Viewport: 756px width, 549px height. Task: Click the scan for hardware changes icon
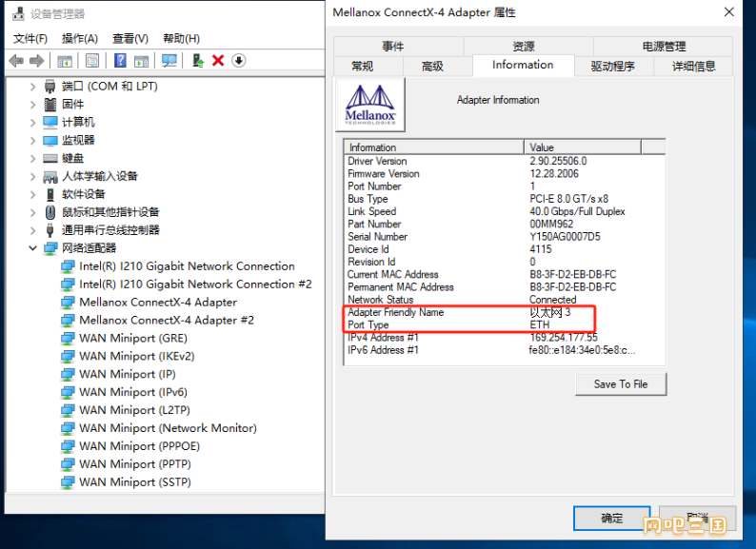click(169, 61)
